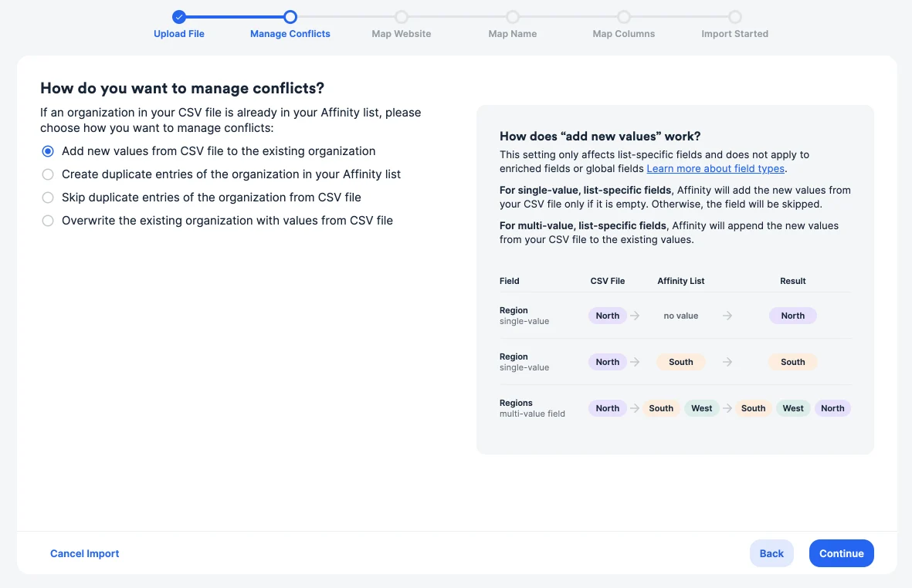Click the 'no value' cell in table
The image size is (912, 588).
pyautogui.click(x=680, y=316)
